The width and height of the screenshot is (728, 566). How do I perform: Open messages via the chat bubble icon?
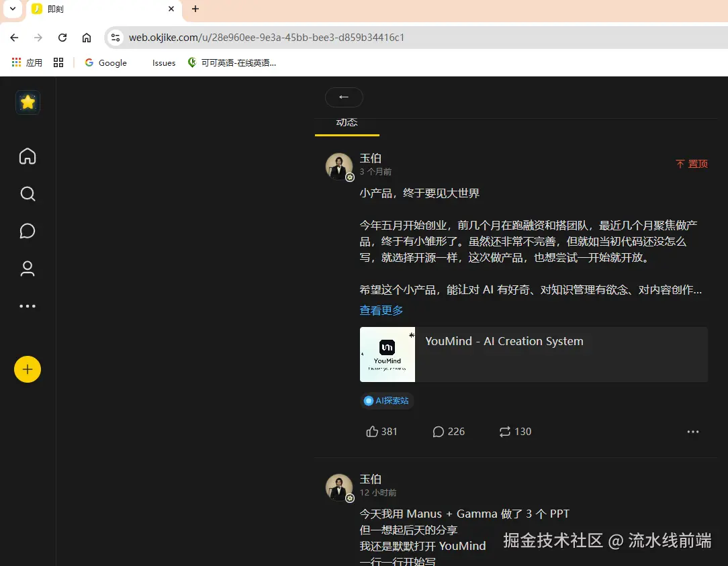pos(27,231)
